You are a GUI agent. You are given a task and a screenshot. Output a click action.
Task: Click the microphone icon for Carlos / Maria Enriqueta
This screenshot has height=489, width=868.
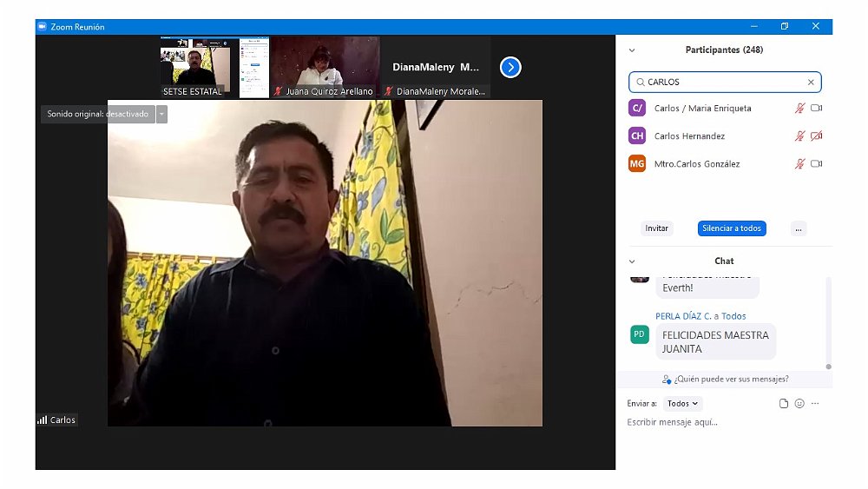pyautogui.click(x=799, y=109)
